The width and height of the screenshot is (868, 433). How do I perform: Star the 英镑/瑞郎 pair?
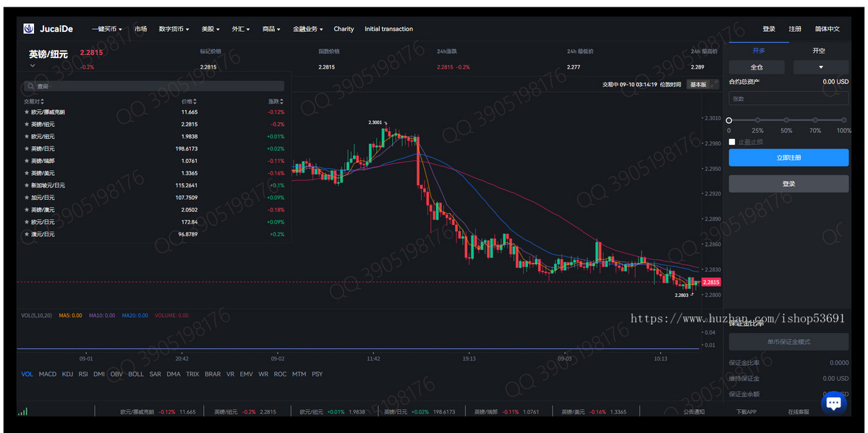(x=27, y=161)
